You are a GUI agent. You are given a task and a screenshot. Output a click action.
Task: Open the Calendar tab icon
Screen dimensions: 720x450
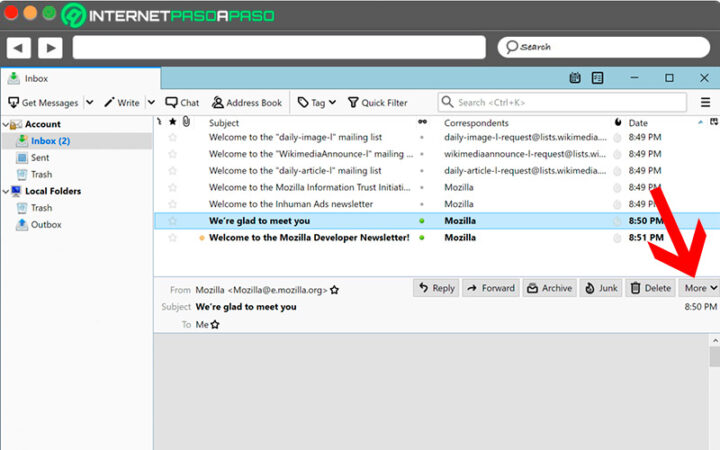575,78
